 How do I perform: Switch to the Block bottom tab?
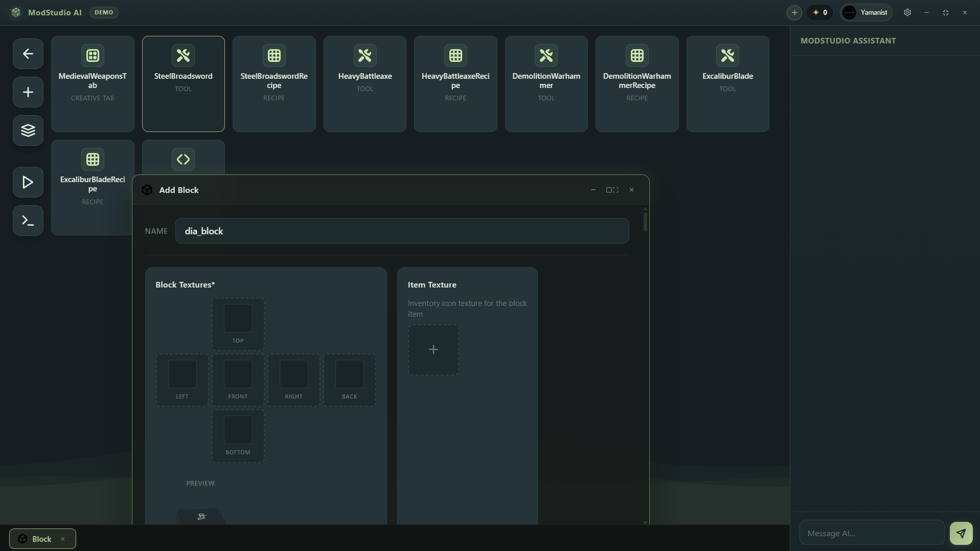tap(42, 539)
